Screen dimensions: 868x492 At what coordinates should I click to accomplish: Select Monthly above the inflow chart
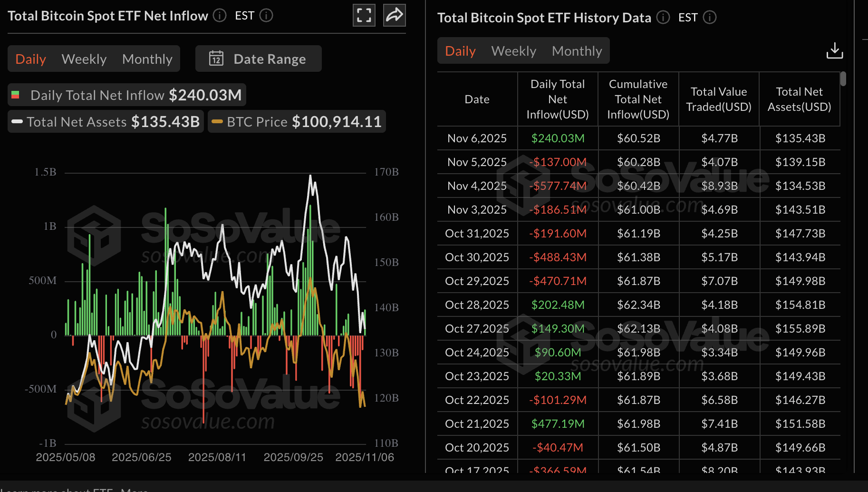pyautogui.click(x=147, y=59)
